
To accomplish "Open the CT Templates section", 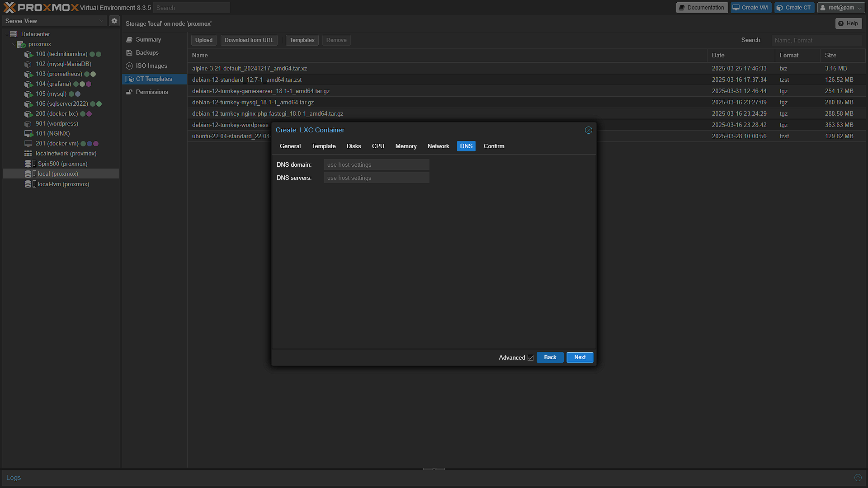I will point(155,79).
